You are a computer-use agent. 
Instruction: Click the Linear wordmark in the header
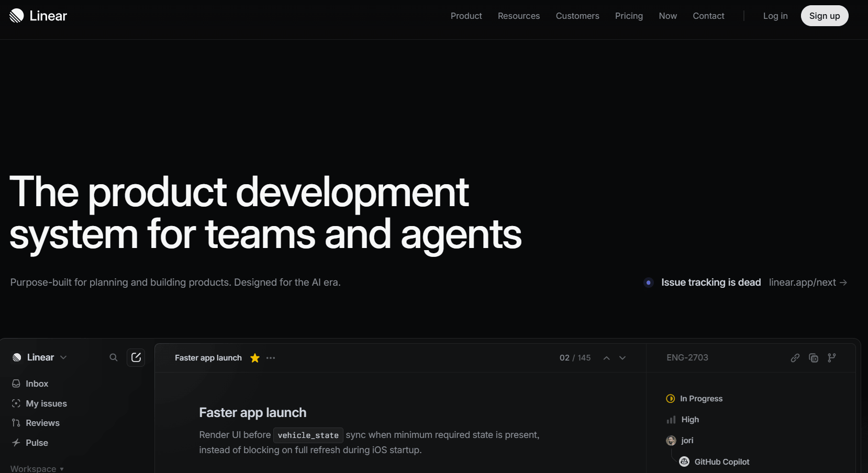tap(48, 16)
